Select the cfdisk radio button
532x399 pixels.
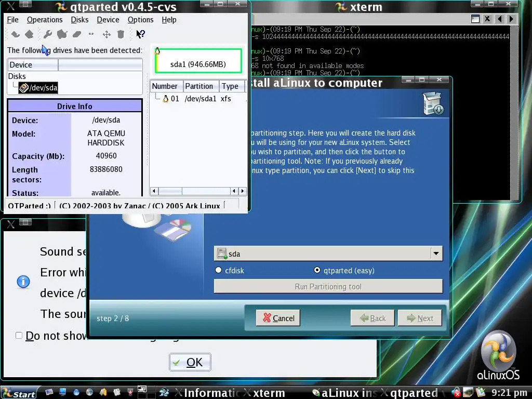(x=218, y=270)
